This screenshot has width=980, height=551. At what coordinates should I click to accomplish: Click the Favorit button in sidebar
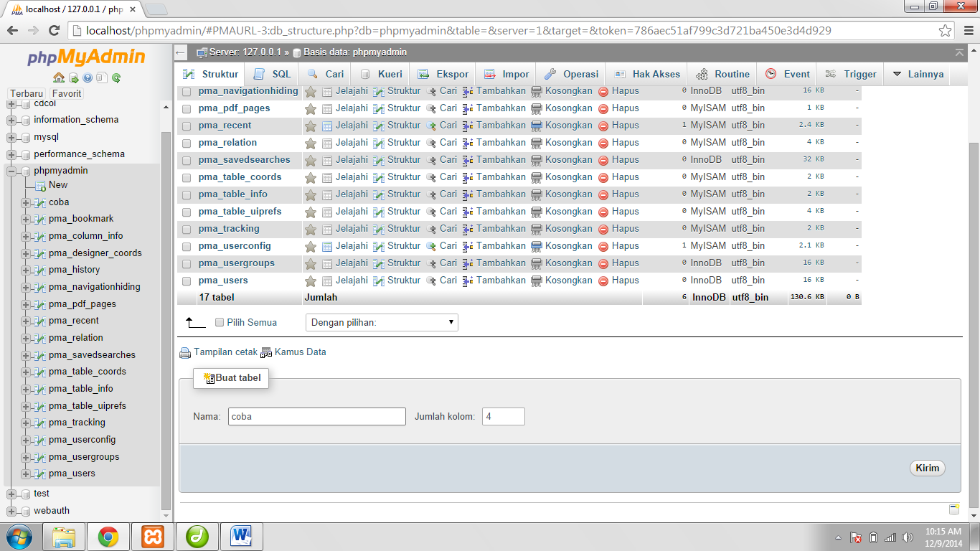click(67, 94)
